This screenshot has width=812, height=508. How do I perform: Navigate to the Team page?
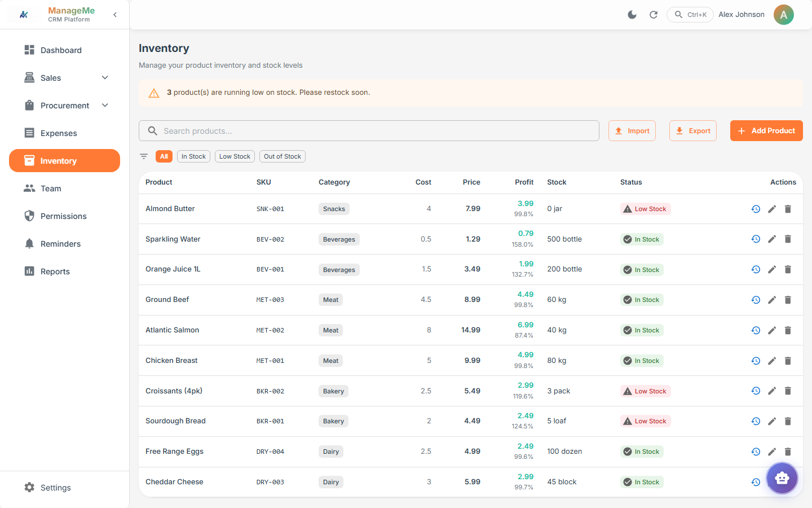[x=51, y=188]
